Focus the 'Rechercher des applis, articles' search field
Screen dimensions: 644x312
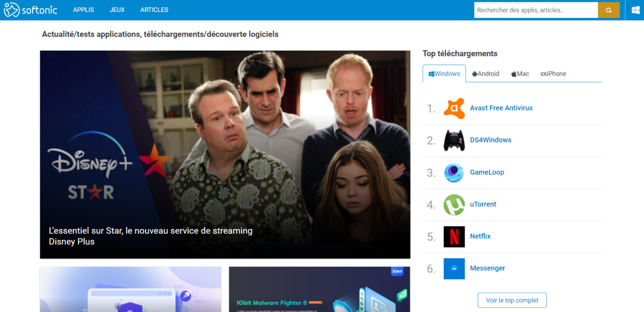pyautogui.click(x=536, y=10)
